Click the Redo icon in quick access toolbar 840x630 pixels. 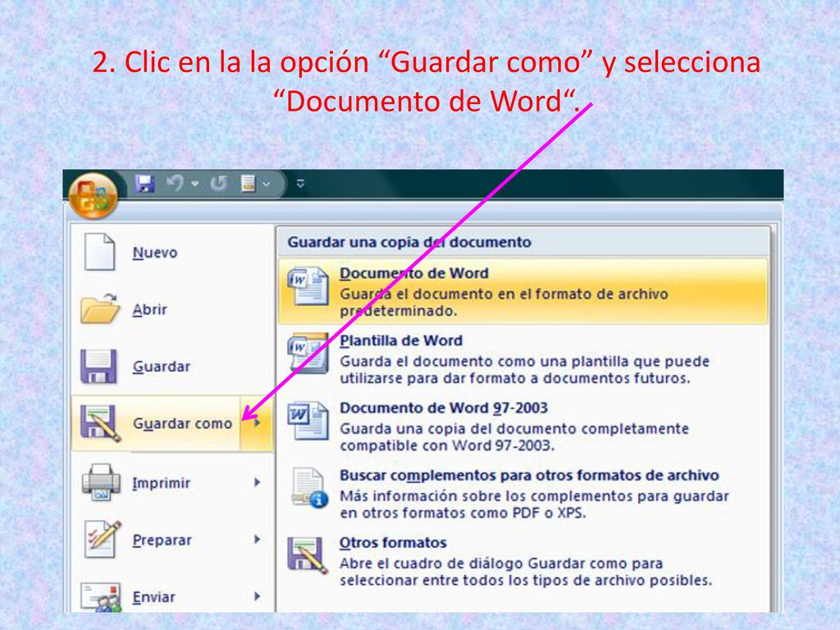[218, 184]
